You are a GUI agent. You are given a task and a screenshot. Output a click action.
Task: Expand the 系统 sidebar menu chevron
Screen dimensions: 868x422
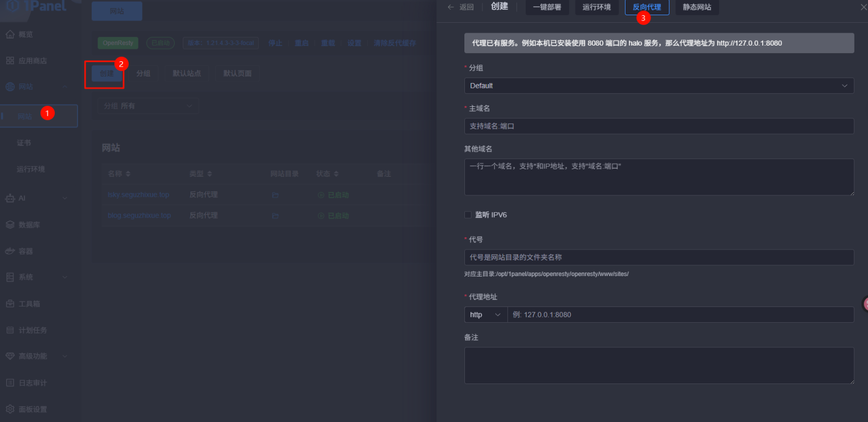[x=65, y=277]
